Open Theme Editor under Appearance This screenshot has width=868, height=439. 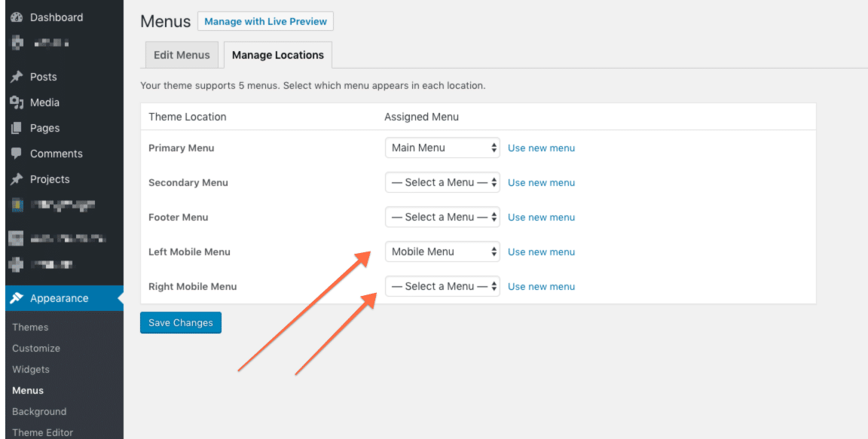43,432
